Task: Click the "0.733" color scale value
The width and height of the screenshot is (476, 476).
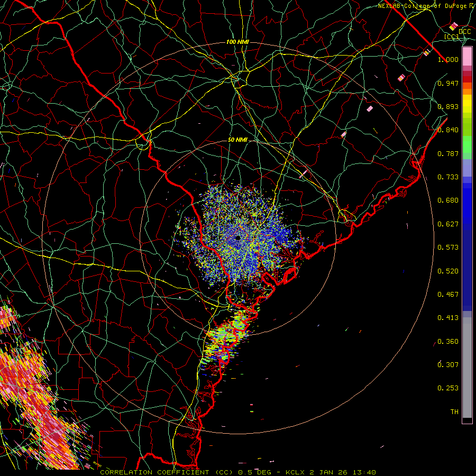Action: click(x=448, y=177)
